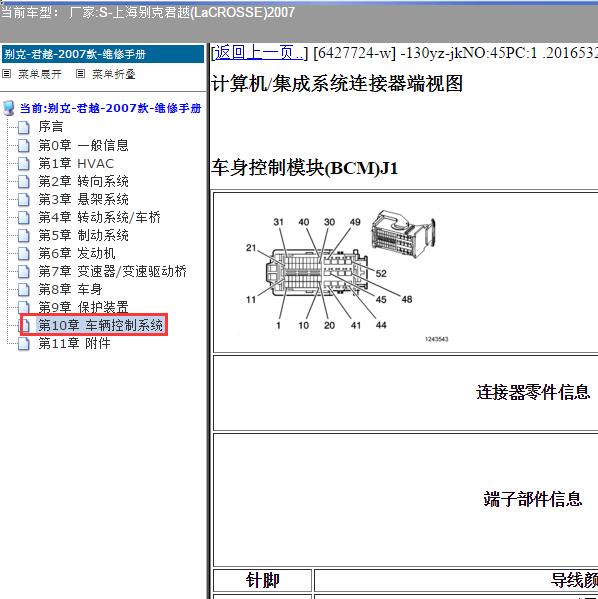Image resolution: width=598 pixels, height=599 pixels.
Task: Click the root node 当前:别克-君越-2007款-维修手册
Action: pos(110,108)
